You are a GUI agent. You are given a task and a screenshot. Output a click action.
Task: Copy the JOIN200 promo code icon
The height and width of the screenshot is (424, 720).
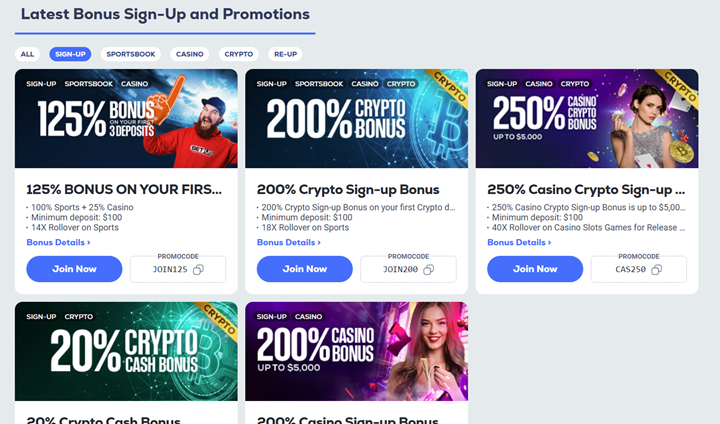coord(428,270)
